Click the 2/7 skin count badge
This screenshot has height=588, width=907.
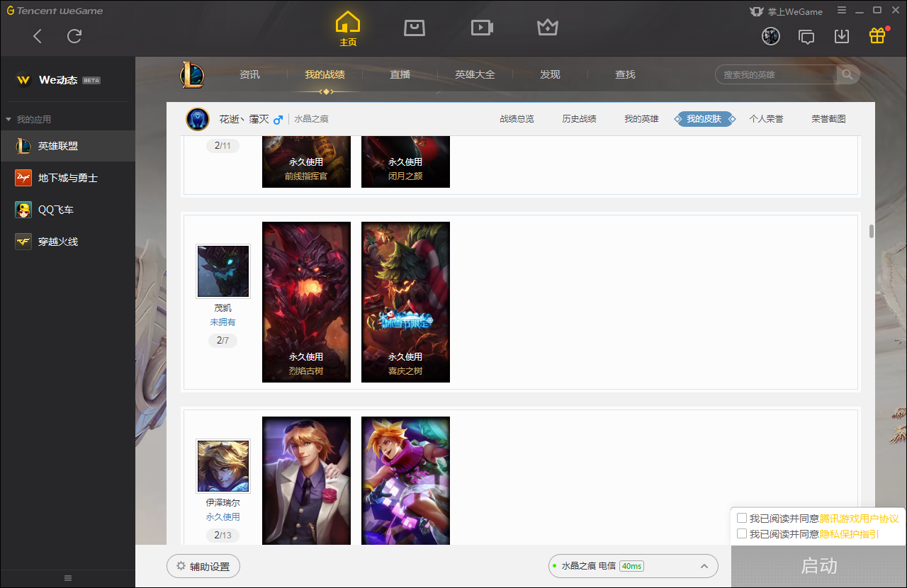pyautogui.click(x=222, y=341)
